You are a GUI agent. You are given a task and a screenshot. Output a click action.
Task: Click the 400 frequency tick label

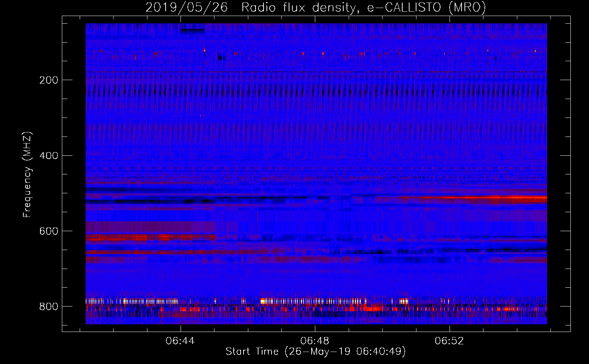coord(49,156)
